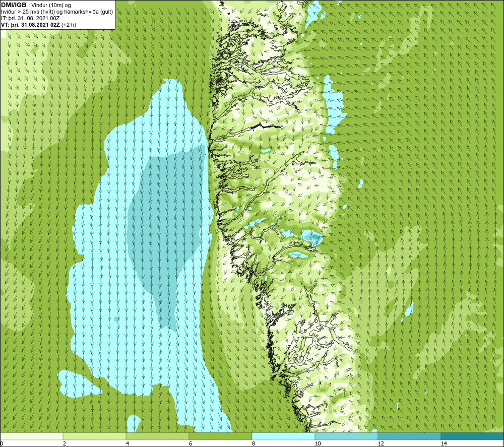The width and height of the screenshot is (504, 447).
Task: Click the 10–12 m/s turquoise legend swatch
Action: click(x=347, y=436)
